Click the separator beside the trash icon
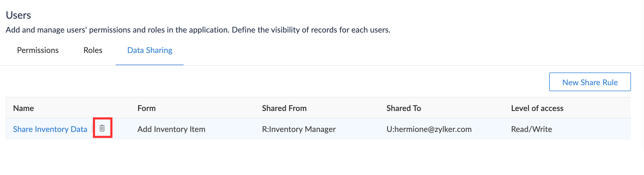The width and height of the screenshot is (644, 175). (x=92, y=129)
